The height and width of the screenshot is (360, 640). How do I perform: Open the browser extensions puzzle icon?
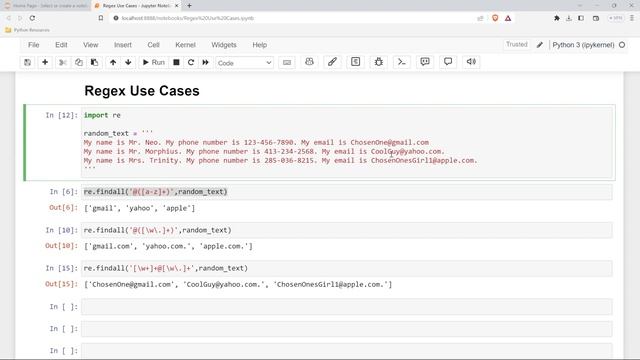tap(556, 18)
